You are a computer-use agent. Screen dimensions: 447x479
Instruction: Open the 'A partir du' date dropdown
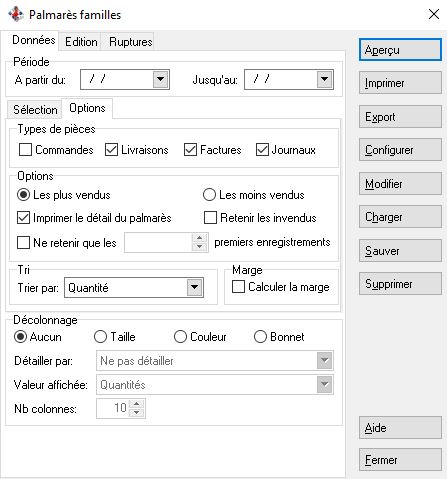coord(161,79)
